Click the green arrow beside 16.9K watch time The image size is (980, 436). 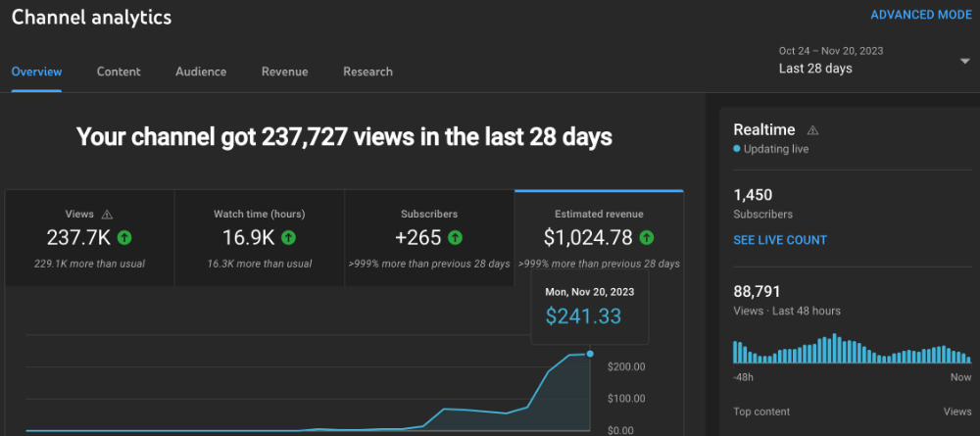pos(288,237)
